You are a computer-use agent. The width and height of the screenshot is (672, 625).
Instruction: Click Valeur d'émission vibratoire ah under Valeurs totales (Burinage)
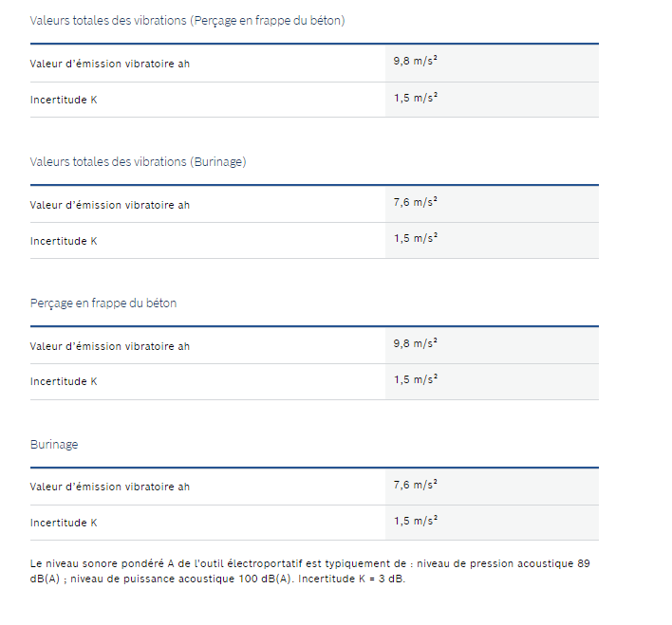click(x=110, y=205)
